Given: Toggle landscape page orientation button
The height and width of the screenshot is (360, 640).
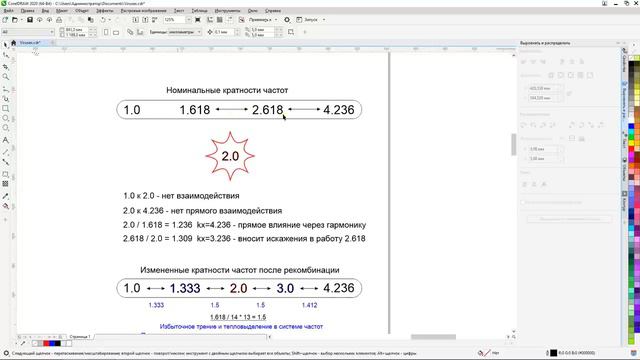Looking at the screenshot, I should point(116,32).
